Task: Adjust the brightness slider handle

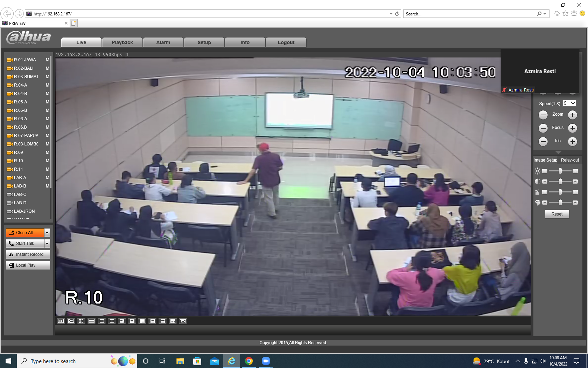Action: 560,171
